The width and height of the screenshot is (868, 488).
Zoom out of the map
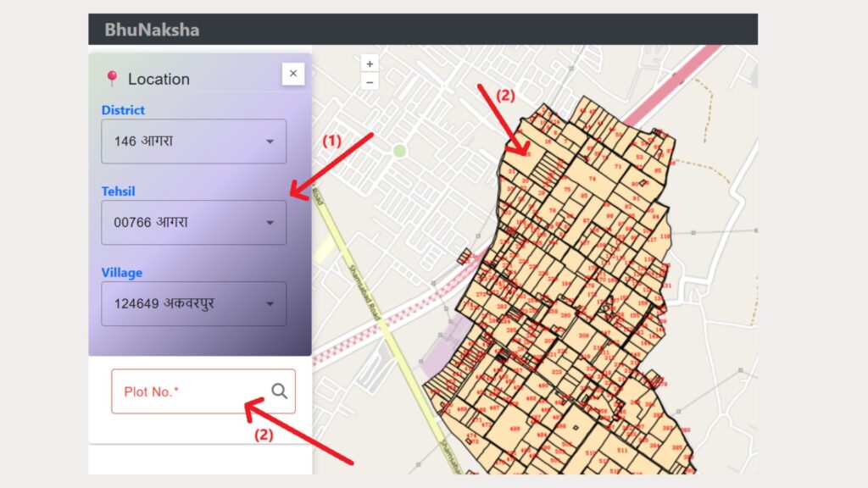pos(370,81)
